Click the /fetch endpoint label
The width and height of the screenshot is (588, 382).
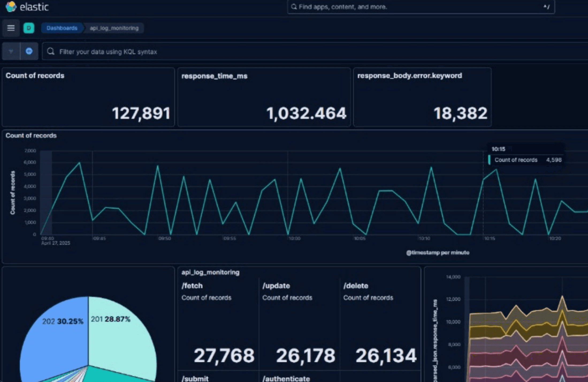pos(192,286)
